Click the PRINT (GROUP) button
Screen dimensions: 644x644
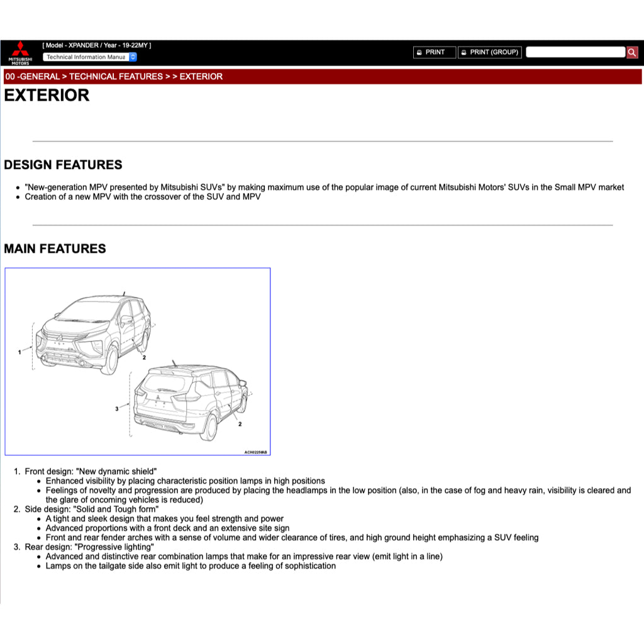pos(489,52)
